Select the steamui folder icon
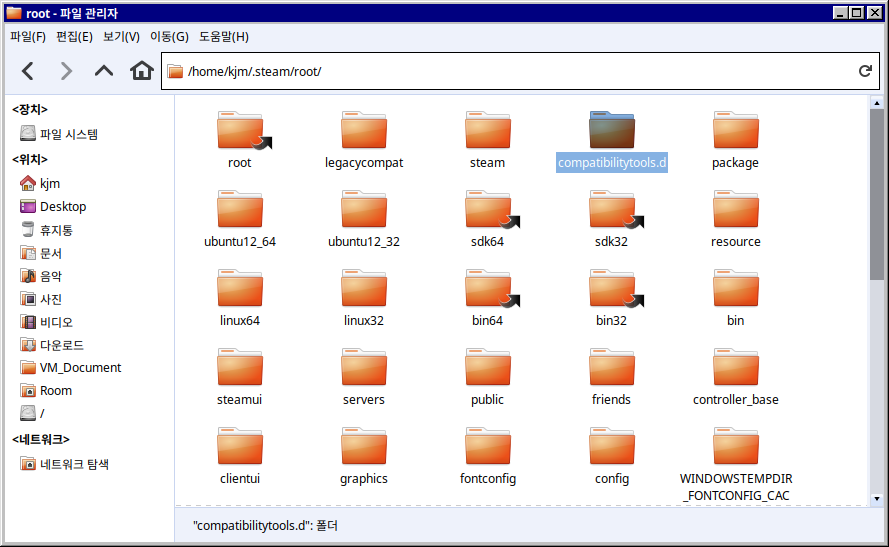 click(240, 367)
